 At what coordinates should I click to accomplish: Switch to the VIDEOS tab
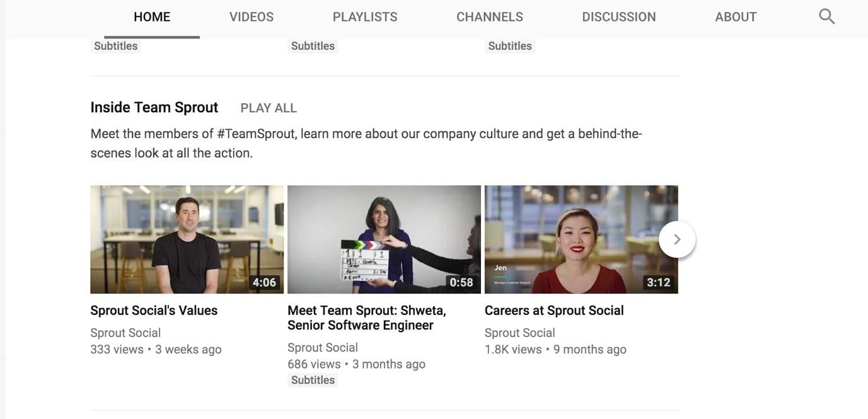click(252, 17)
